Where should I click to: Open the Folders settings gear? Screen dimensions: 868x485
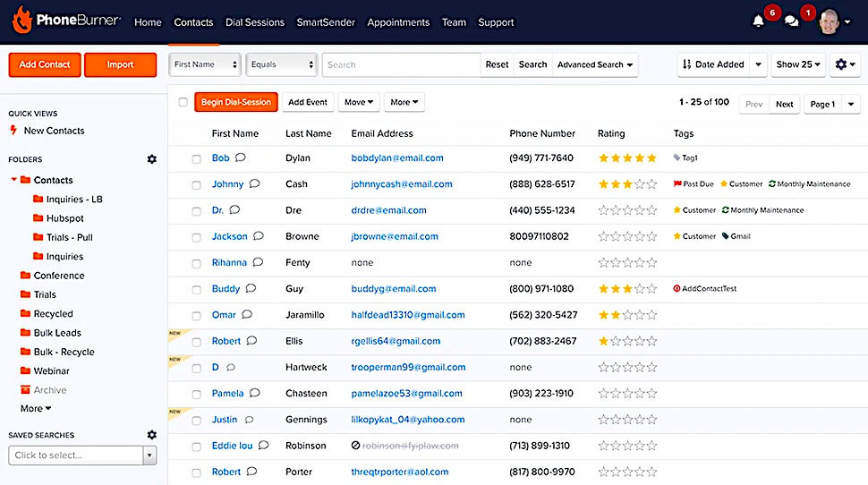point(152,159)
